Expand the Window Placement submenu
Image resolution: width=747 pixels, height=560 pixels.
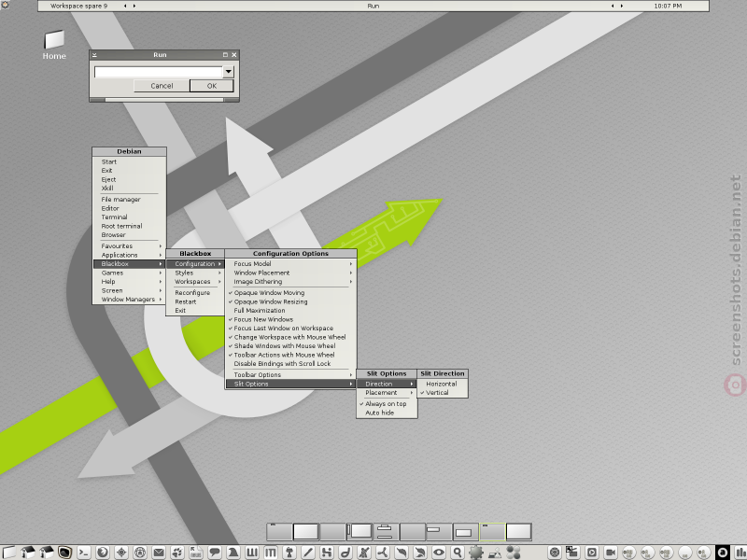click(290, 273)
